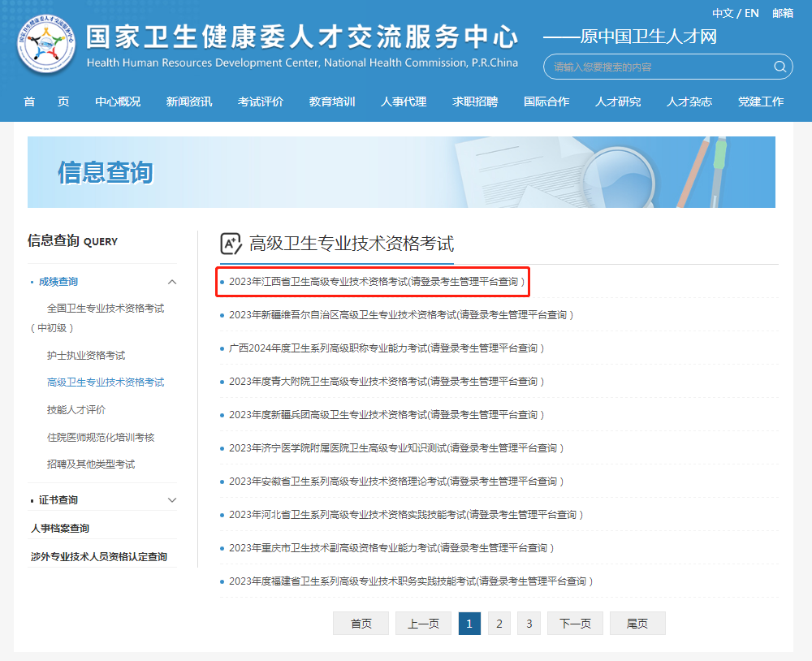
Task: Click the A+ exam heading icon
Action: [x=231, y=244]
